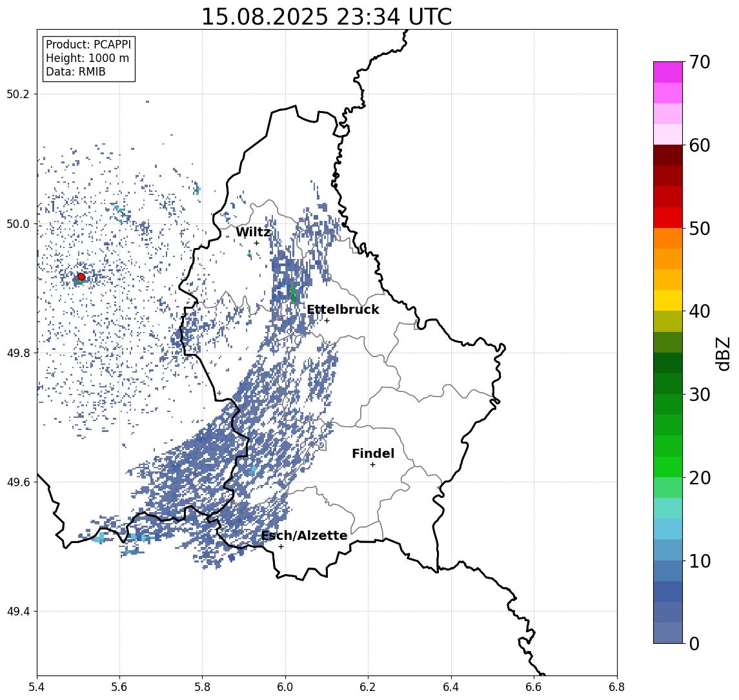Click the colorbar tick label 40
This screenshot has width=739, height=700.
[700, 311]
